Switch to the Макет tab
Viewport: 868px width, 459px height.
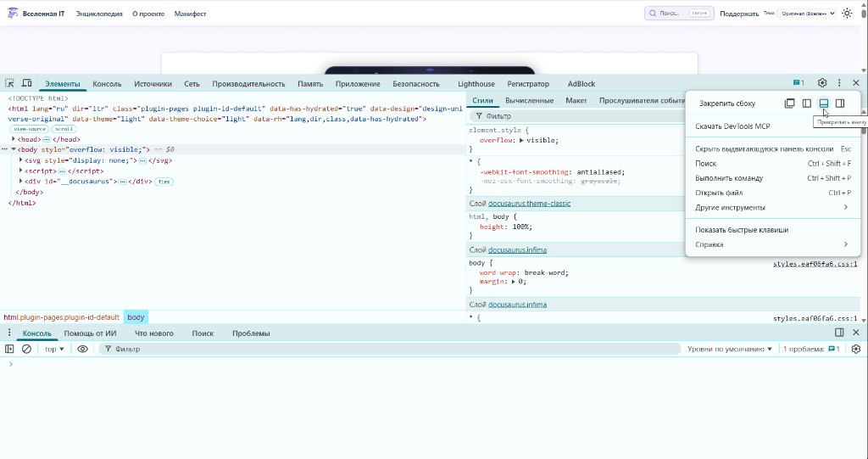tap(576, 100)
